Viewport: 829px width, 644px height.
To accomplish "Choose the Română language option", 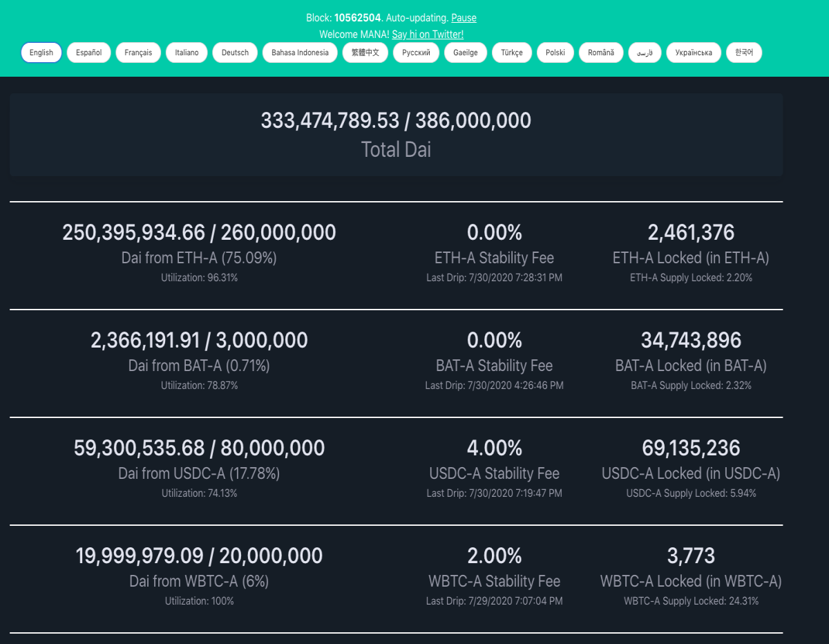I will pyautogui.click(x=601, y=53).
